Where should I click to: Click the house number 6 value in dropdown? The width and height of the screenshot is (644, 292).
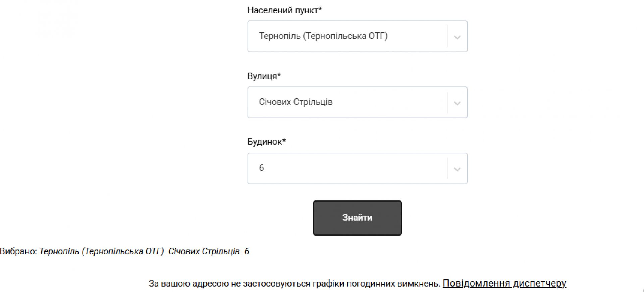point(261,168)
